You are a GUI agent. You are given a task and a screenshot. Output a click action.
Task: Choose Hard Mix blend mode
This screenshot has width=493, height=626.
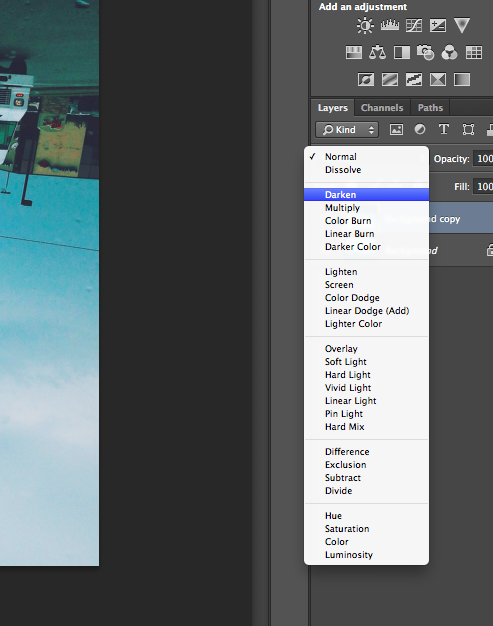point(366,427)
